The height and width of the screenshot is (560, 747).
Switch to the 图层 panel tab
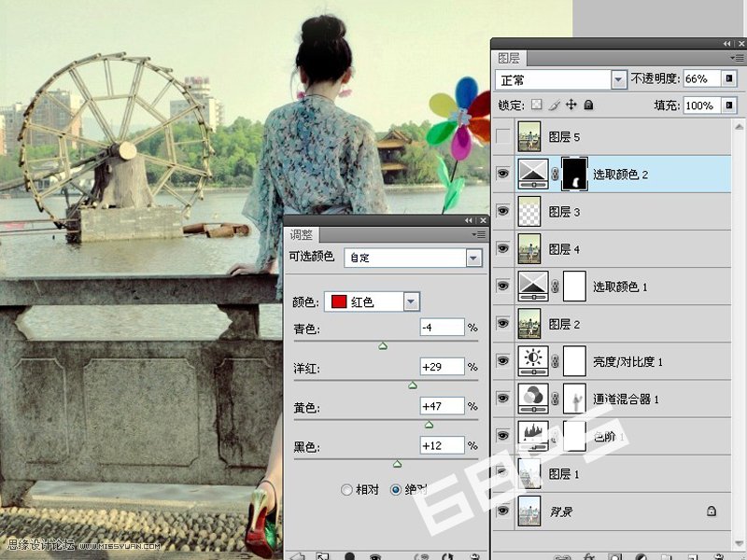pos(509,59)
